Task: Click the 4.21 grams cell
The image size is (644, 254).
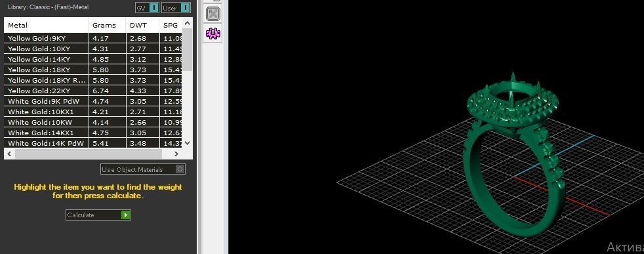Action: [107, 112]
